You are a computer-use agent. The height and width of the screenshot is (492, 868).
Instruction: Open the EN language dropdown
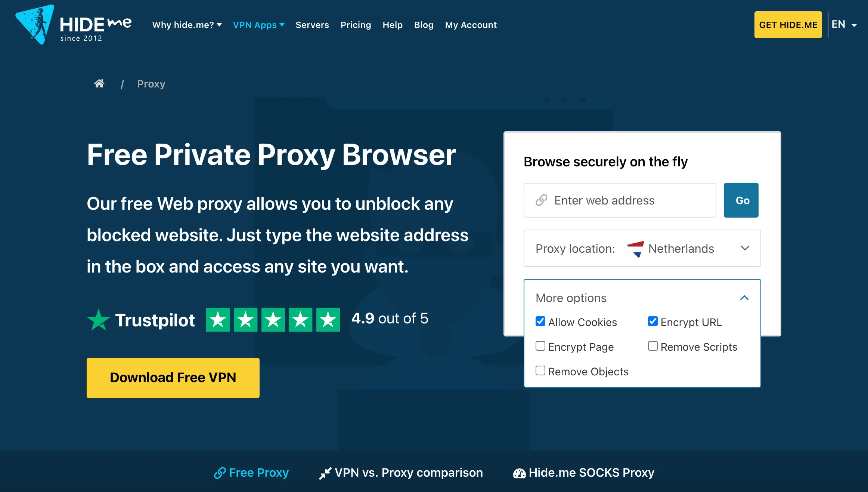844,25
